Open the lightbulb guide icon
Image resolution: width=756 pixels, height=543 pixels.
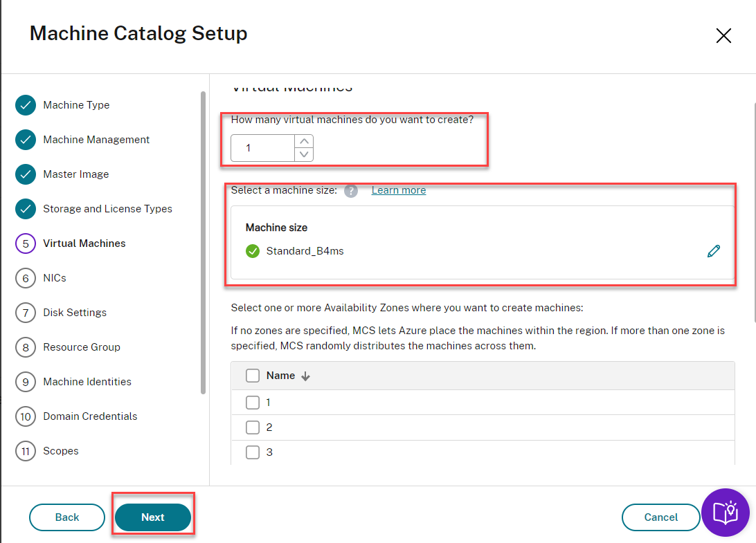click(x=726, y=513)
